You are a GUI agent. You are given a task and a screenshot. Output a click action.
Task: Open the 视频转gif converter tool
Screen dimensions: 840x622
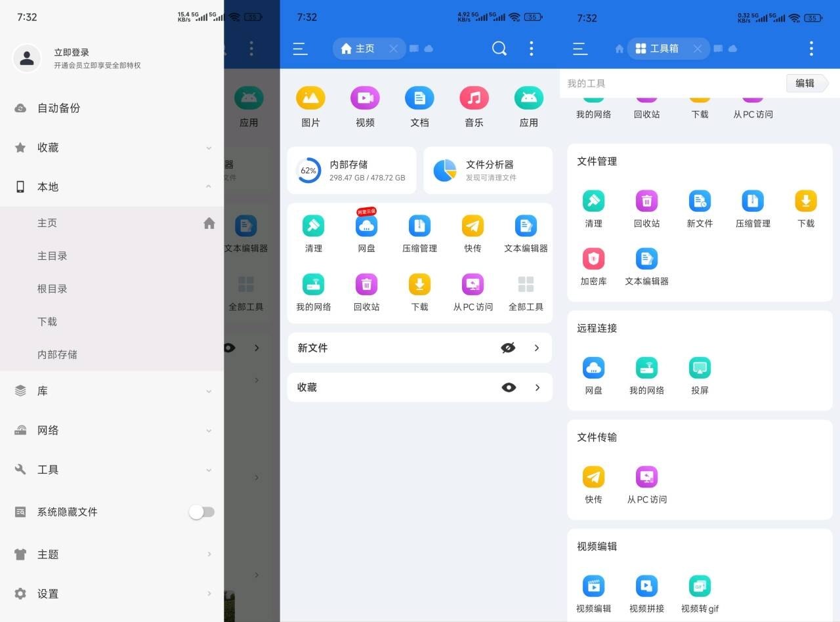[700, 587]
